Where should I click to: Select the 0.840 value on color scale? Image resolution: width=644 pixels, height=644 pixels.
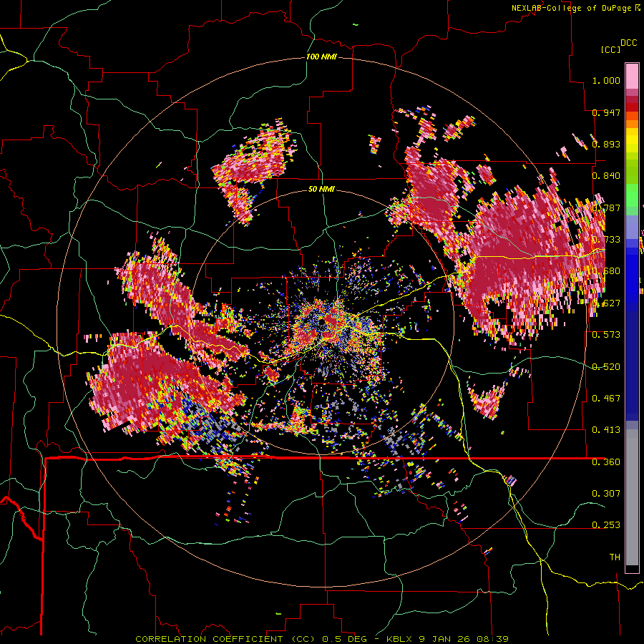coord(606,176)
